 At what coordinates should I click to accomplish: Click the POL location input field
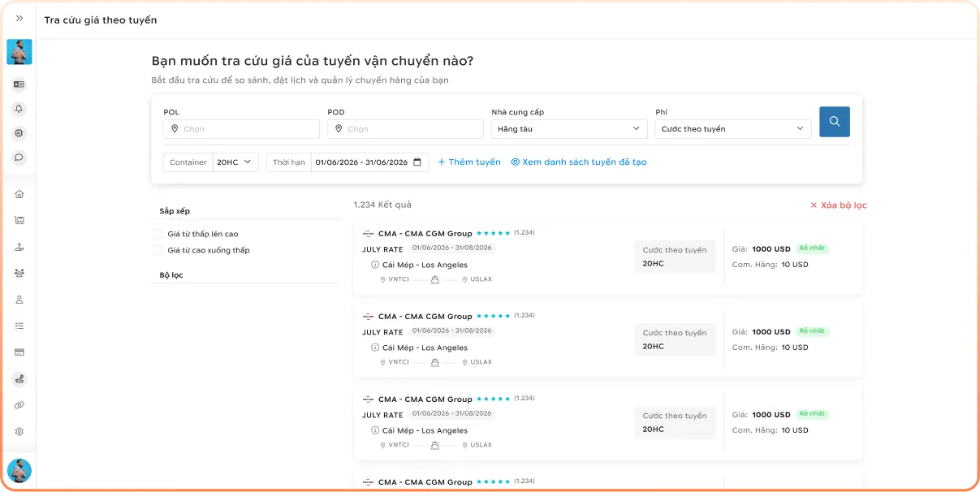241,129
